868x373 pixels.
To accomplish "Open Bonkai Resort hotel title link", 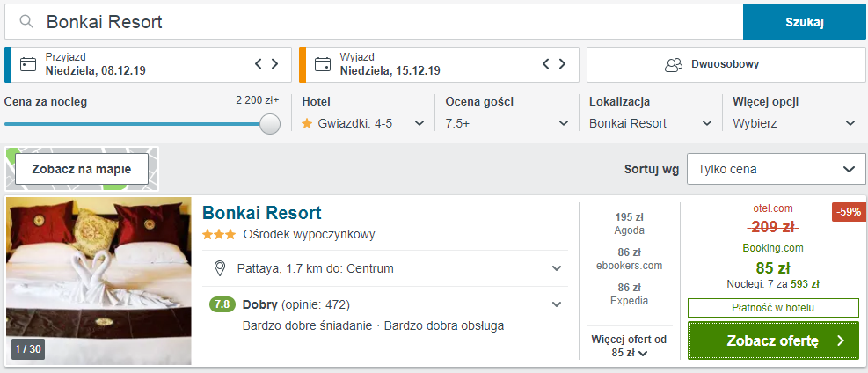I will [x=261, y=213].
